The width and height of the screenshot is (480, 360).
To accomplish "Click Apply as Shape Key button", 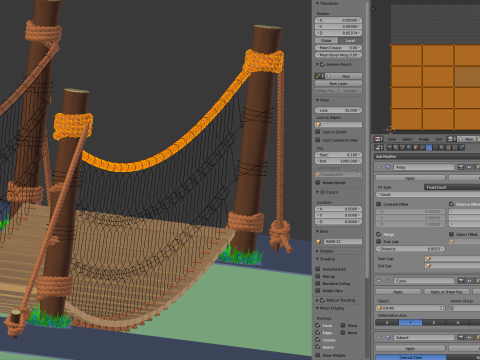I will pyautogui.click(x=447, y=292).
